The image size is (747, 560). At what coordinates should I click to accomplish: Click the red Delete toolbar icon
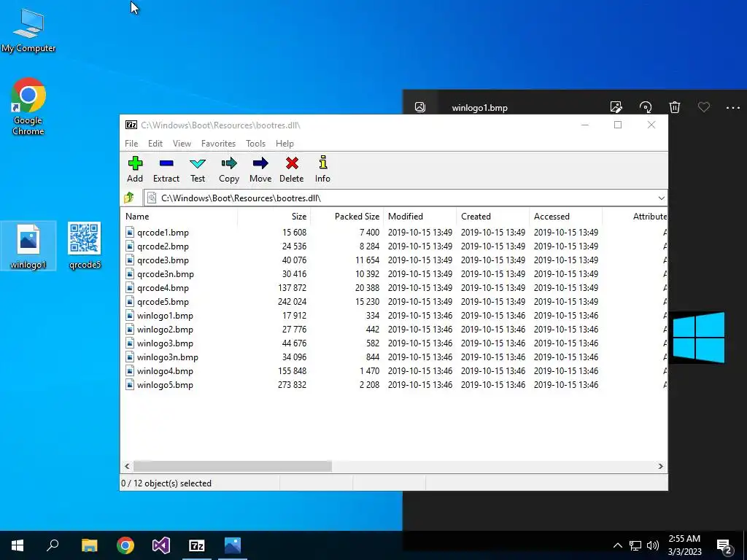pos(292,169)
